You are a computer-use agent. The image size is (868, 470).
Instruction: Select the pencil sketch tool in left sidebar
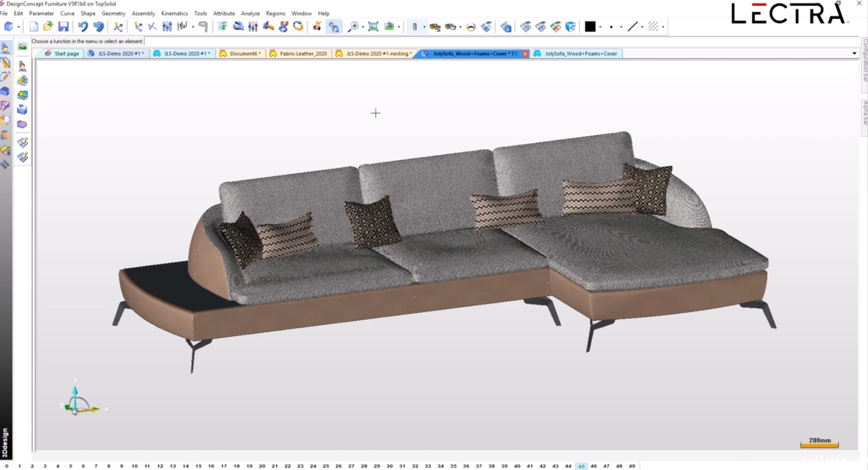(5, 77)
